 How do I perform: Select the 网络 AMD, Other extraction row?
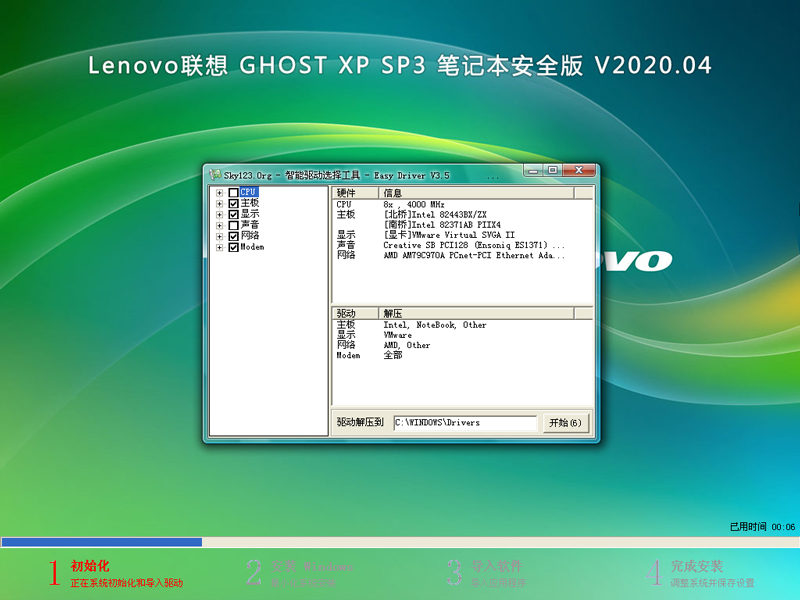click(462, 345)
